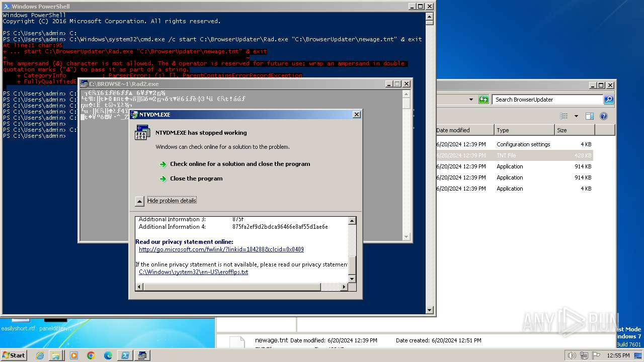Open Windows Media Player from the taskbar
Viewport: 644px width, 362px height.
point(73,355)
